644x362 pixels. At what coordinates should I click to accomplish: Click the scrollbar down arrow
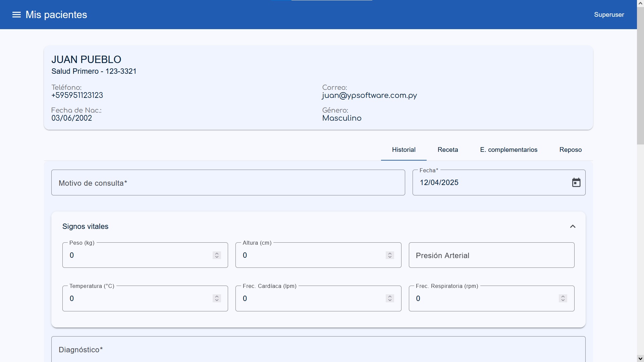pyautogui.click(x=640, y=359)
